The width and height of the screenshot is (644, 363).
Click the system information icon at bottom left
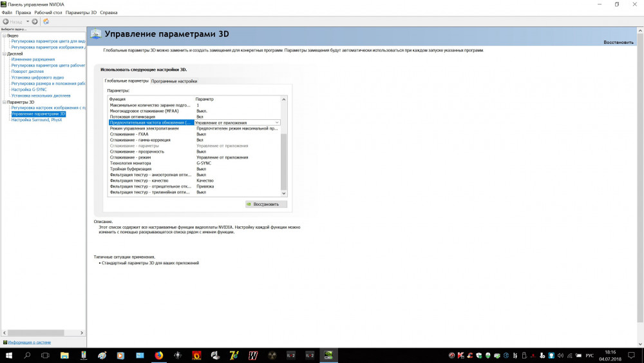[5, 342]
